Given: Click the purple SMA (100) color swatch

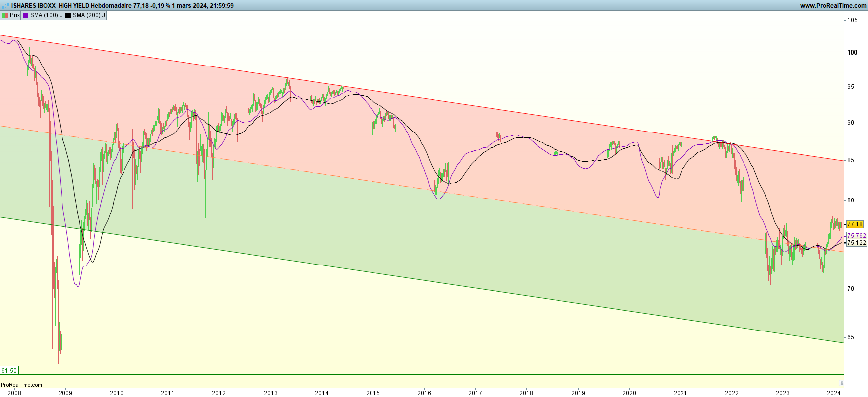Looking at the screenshot, I should point(26,15).
